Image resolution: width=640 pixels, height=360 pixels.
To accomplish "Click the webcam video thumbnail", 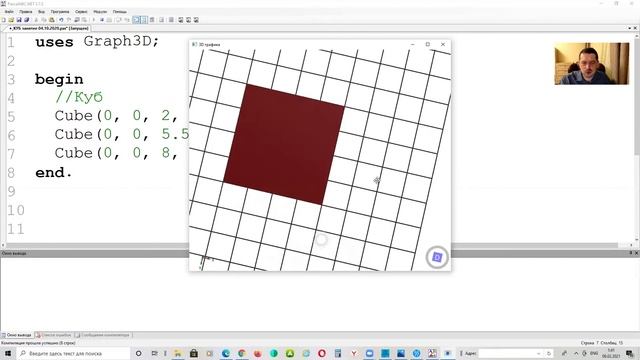I will (x=591, y=64).
